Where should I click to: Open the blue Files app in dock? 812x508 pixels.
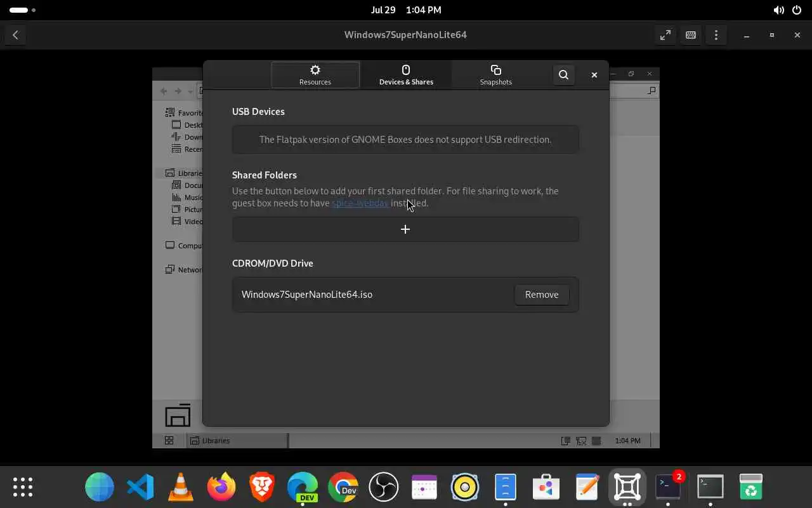pyautogui.click(x=506, y=487)
